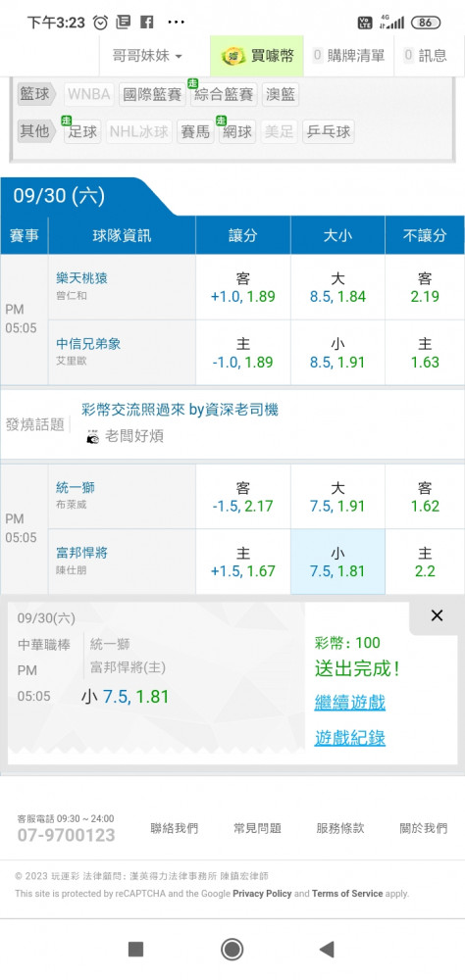Open the 遊戲紀錄 link

pos(350,738)
